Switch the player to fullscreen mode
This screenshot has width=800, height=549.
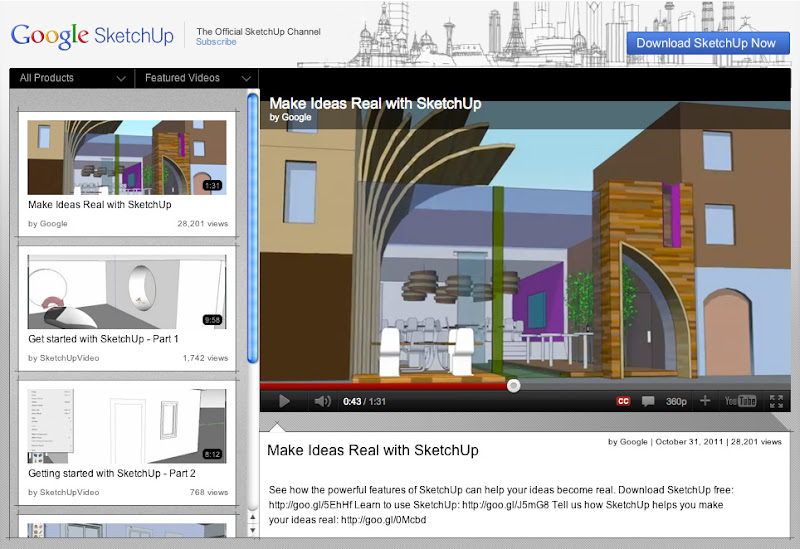click(x=776, y=402)
